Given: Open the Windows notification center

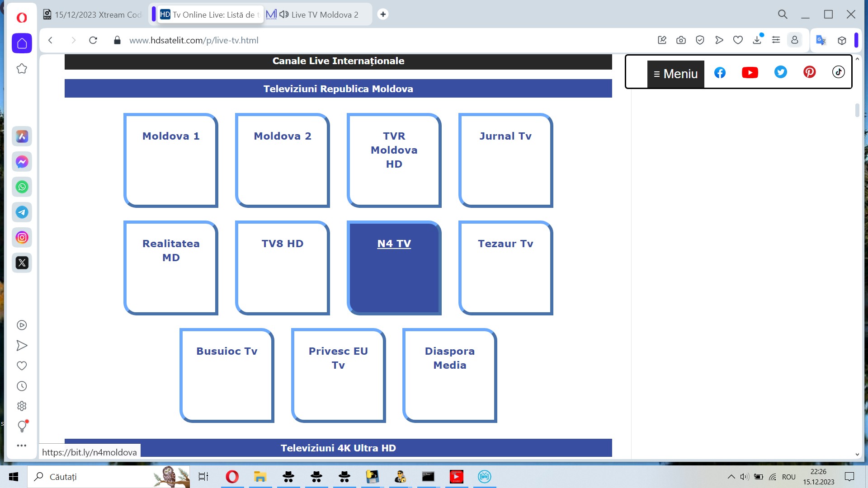Looking at the screenshot, I should (x=849, y=477).
